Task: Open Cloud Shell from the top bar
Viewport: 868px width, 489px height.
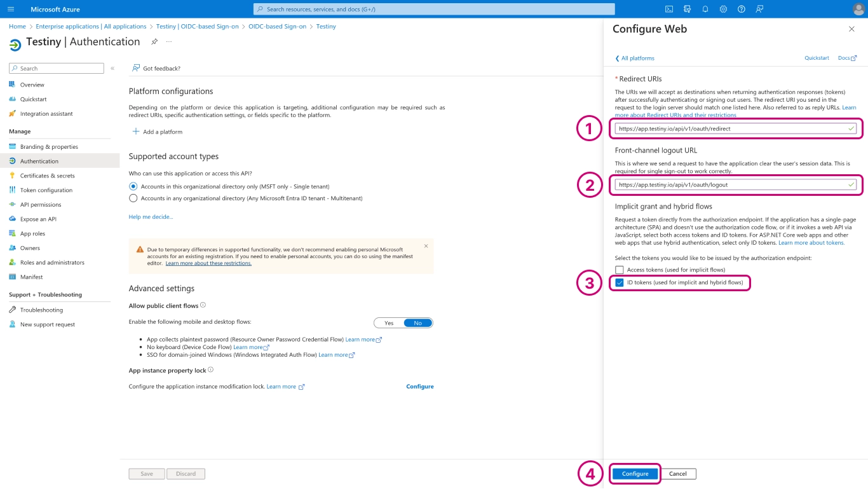Action: (669, 10)
